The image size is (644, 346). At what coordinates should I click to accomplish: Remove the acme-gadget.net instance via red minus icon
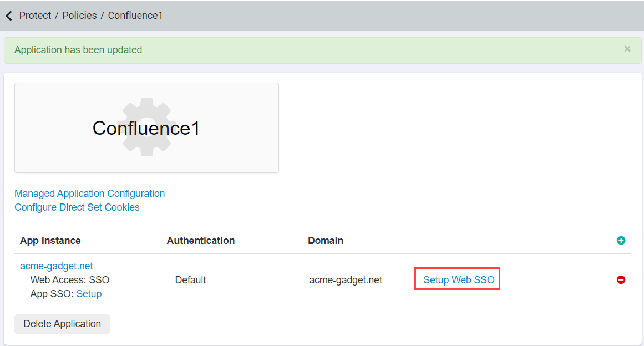(621, 281)
